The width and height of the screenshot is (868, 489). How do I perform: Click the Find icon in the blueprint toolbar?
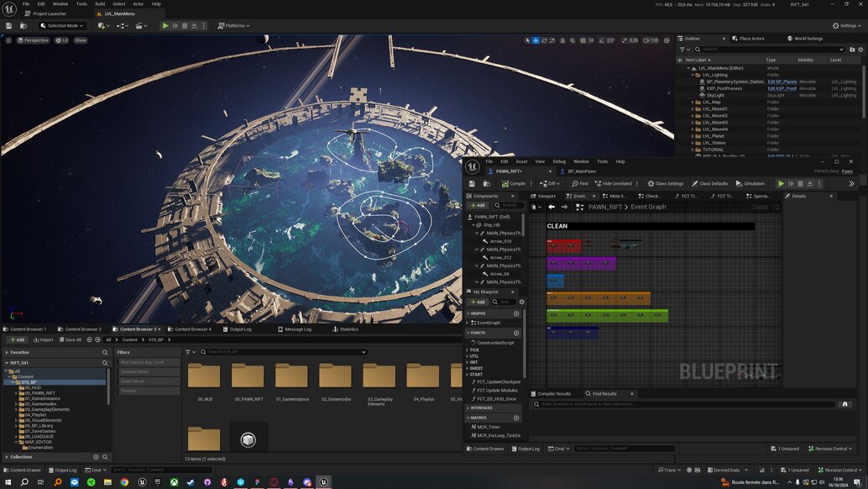[x=579, y=183]
